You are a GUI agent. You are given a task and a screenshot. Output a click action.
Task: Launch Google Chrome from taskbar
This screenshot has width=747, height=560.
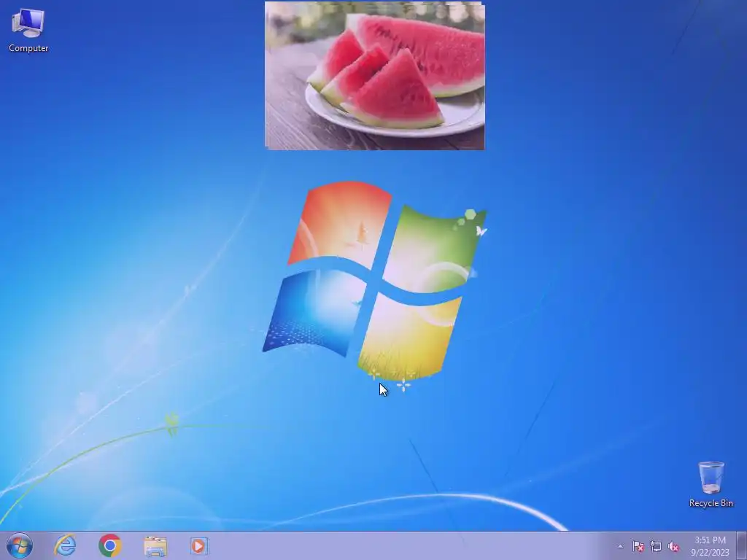pyautogui.click(x=110, y=545)
